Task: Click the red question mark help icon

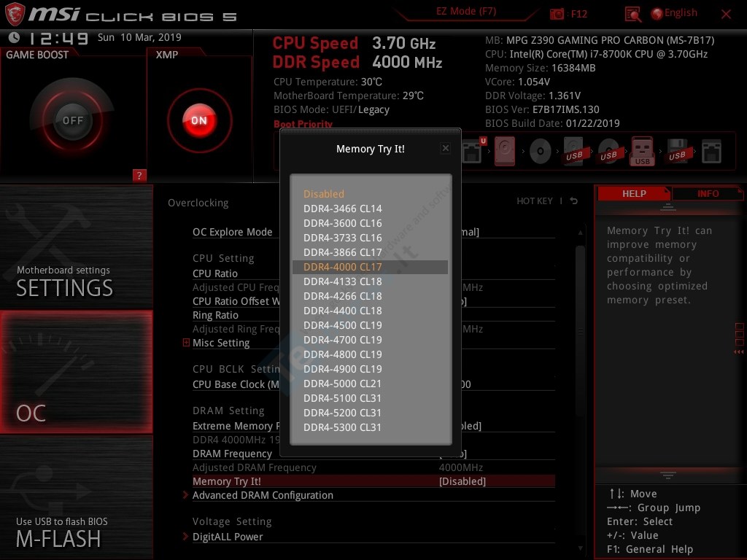Action: click(139, 175)
